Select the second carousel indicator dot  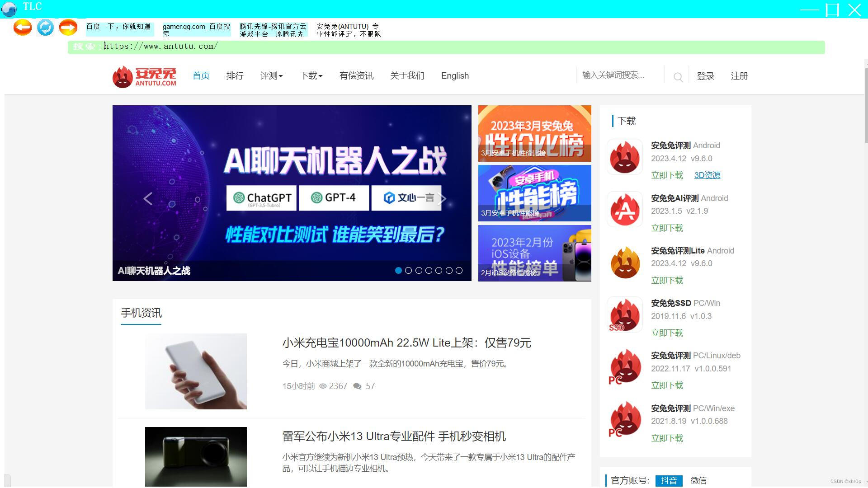[x=409, y=271]
